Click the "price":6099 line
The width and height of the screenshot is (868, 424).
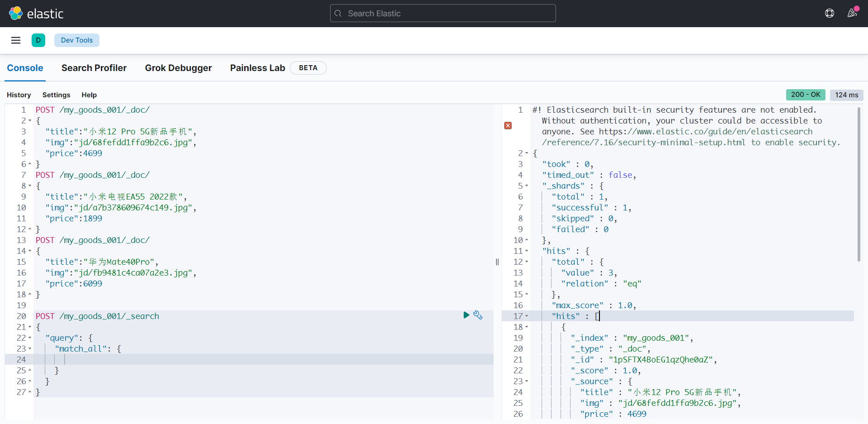tap(74, 284)
